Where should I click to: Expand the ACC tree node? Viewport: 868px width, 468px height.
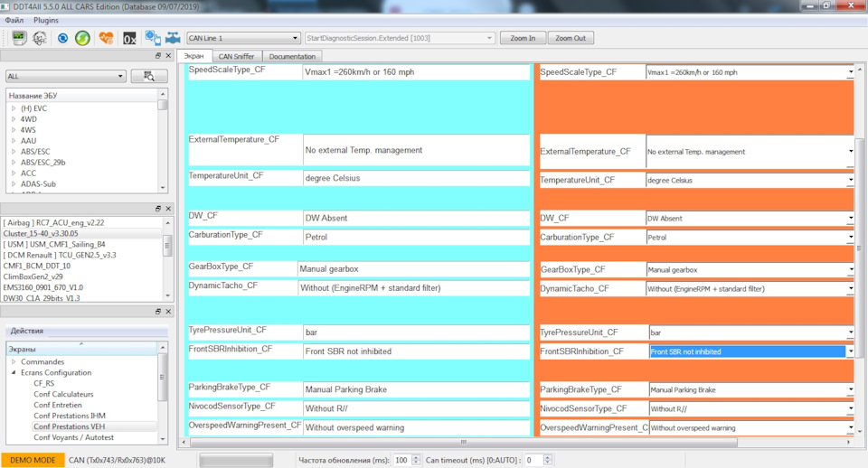pos(14,173)
